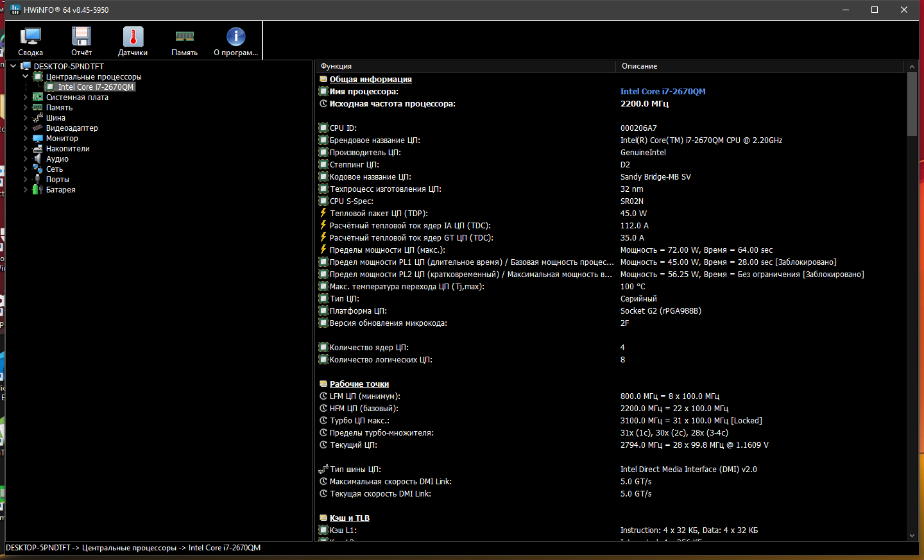Select the Аудио tree item
Viewport: 924px width, 560px height.
point(57,159)
